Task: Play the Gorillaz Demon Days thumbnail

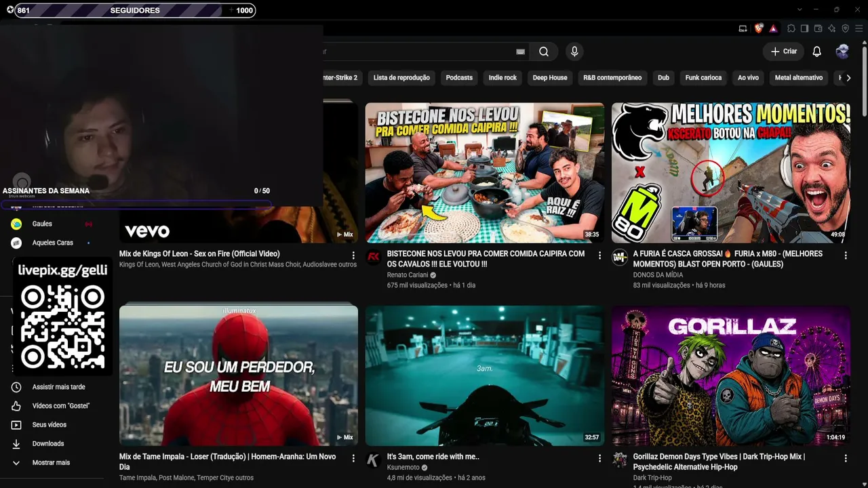Action: tap(731, 375)
